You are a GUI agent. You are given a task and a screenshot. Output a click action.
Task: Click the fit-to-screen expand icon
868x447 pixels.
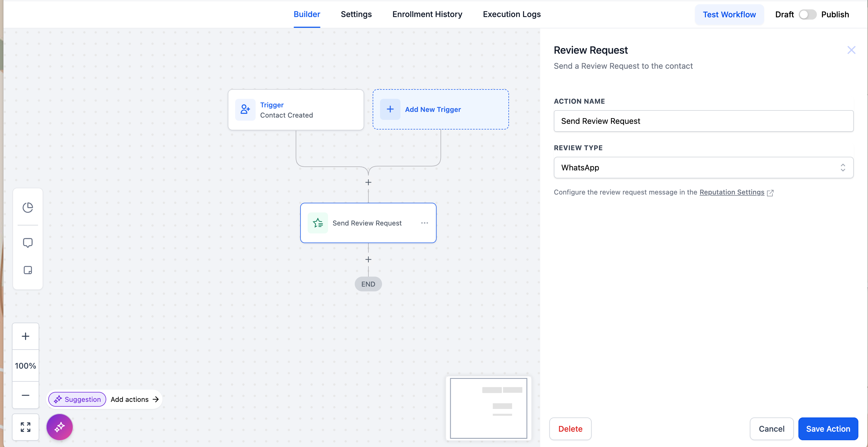tap(26, 427)
